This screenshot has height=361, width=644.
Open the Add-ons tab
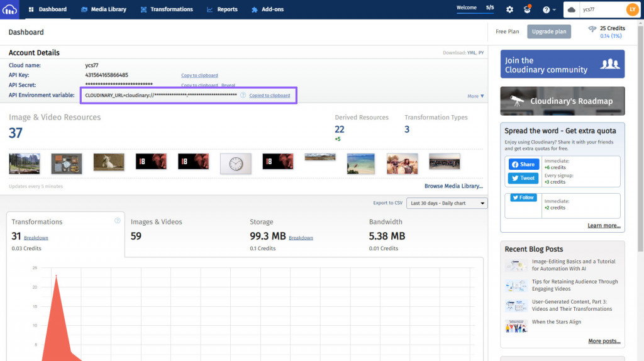267,9
